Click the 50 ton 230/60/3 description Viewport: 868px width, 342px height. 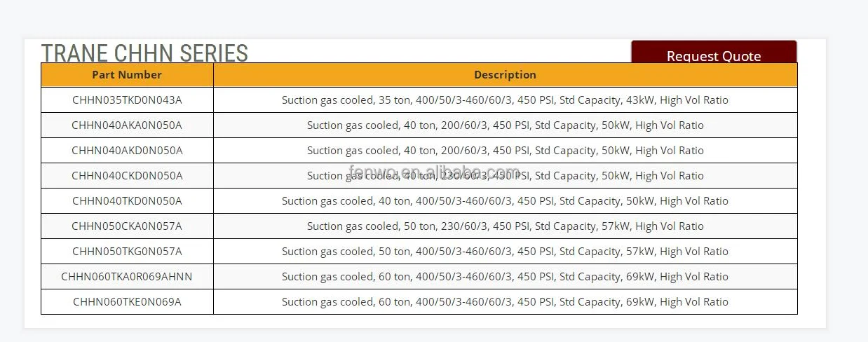[505, 226]
